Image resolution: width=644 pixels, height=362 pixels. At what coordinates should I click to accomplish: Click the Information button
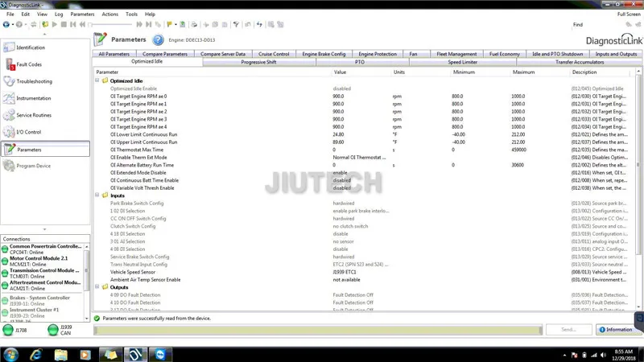click(x=615, y=329)
